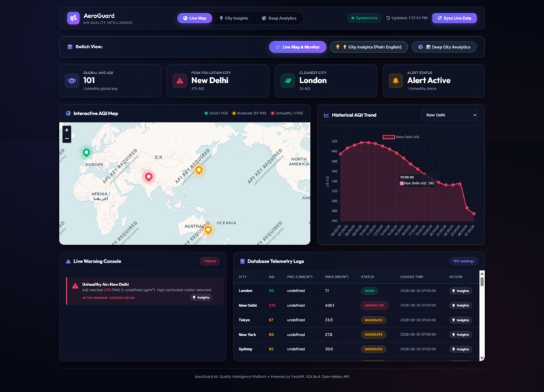544x392 pixels.
Task: Click the last data point on trend chart
Action: point(474,213)
